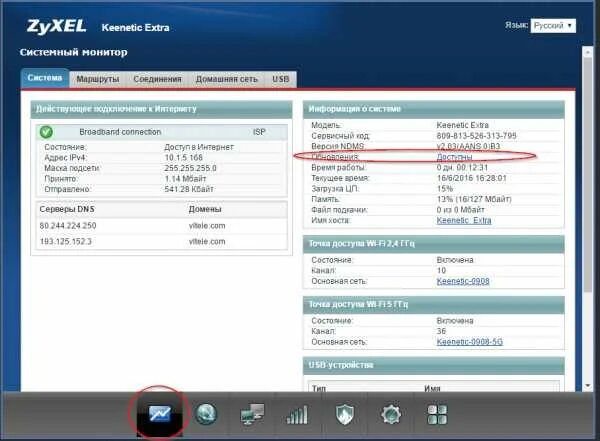
Task: Click the Точка доступа Wi-Fi 2,4 ГГц header
Action: click(434, 244)
